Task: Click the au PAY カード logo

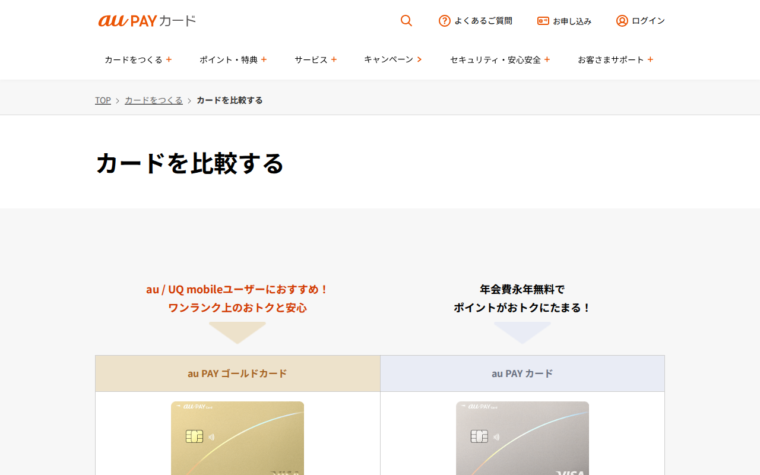Action: (x=147, y=21)
